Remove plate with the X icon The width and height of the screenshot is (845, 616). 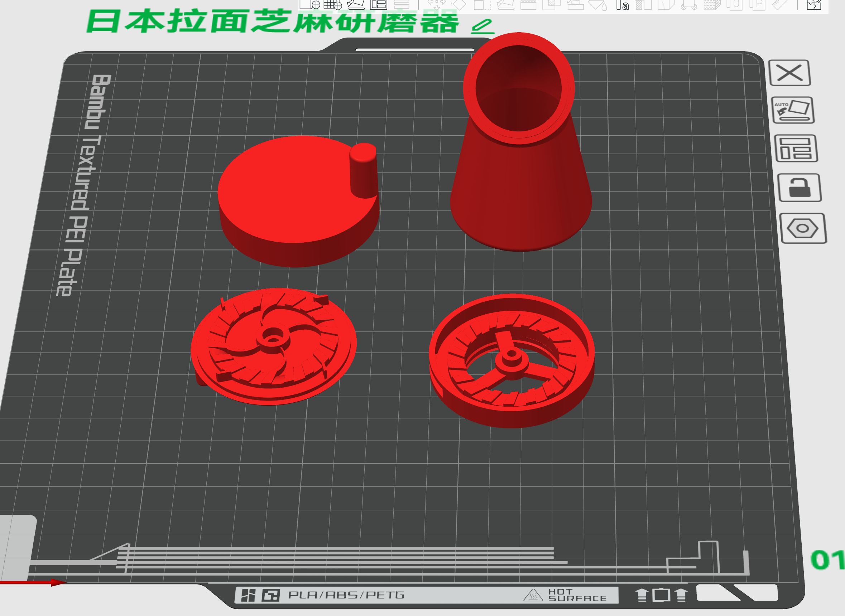point(790,73)
